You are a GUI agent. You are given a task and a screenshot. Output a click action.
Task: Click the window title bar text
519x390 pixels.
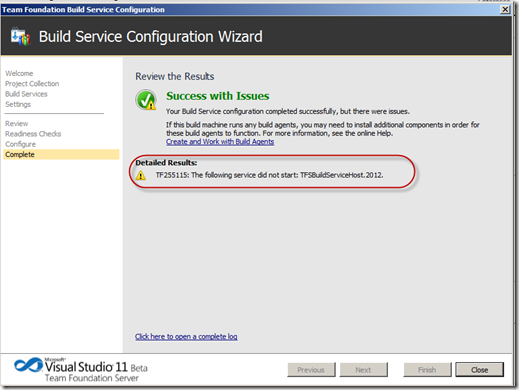(x=83, y=10)
